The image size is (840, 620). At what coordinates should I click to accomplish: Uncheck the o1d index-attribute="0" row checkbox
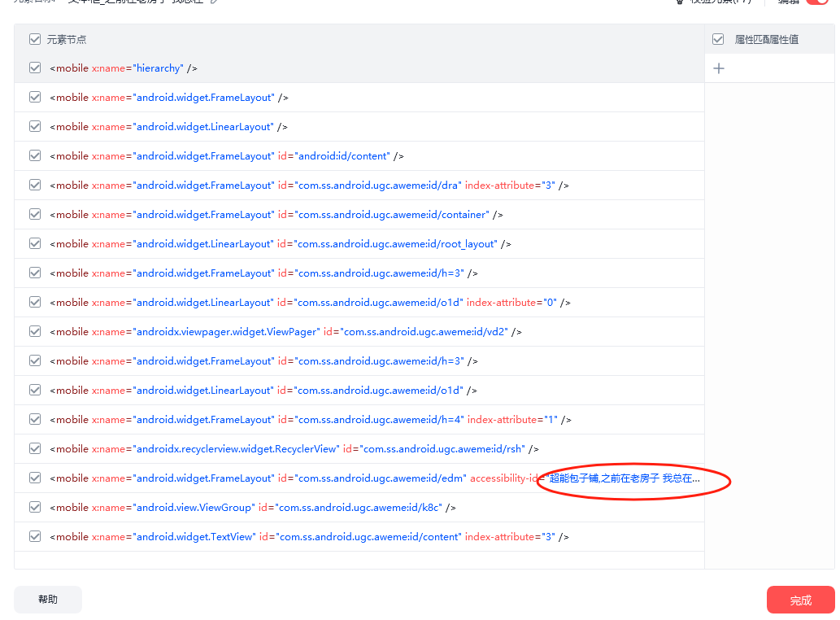pos(35,302)
